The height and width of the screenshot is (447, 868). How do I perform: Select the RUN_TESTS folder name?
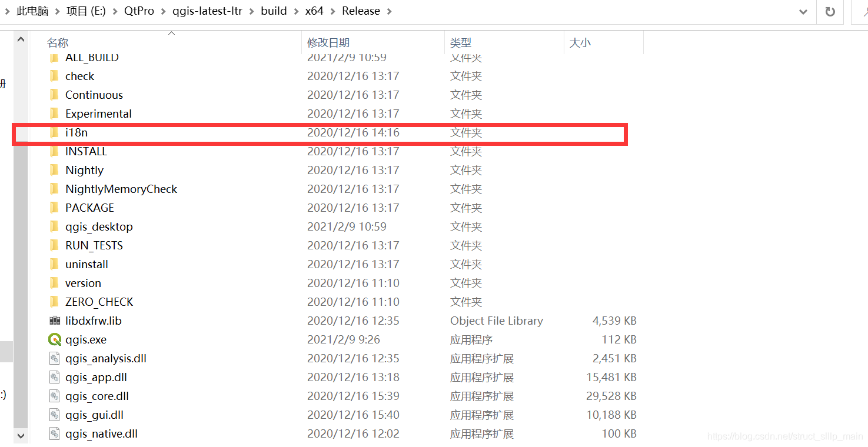coord(94,245)
